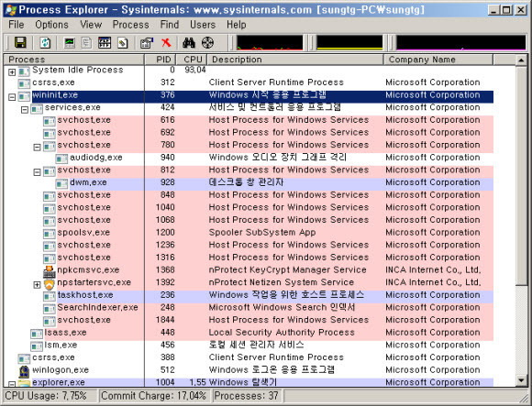Screen dimensions: 532x406
Task: Click the scrollbar down arrow
Action: pyautogui.click(x=522, y=380)
